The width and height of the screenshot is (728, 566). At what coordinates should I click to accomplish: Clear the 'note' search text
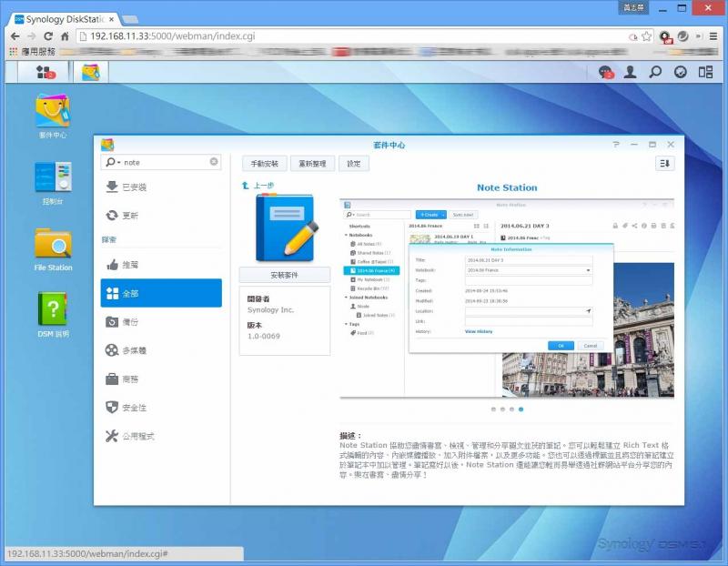coord(214,162)
